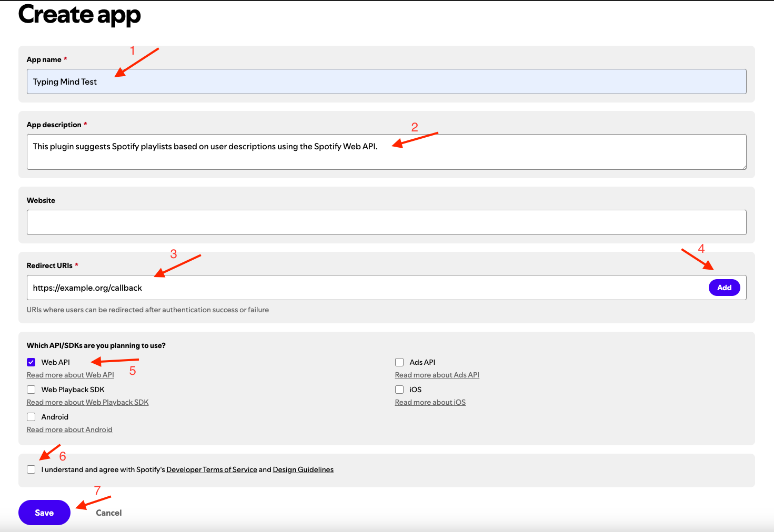Select the iOS checkbox
This screenshot has width=774, height=532.
tap(399, 390)
